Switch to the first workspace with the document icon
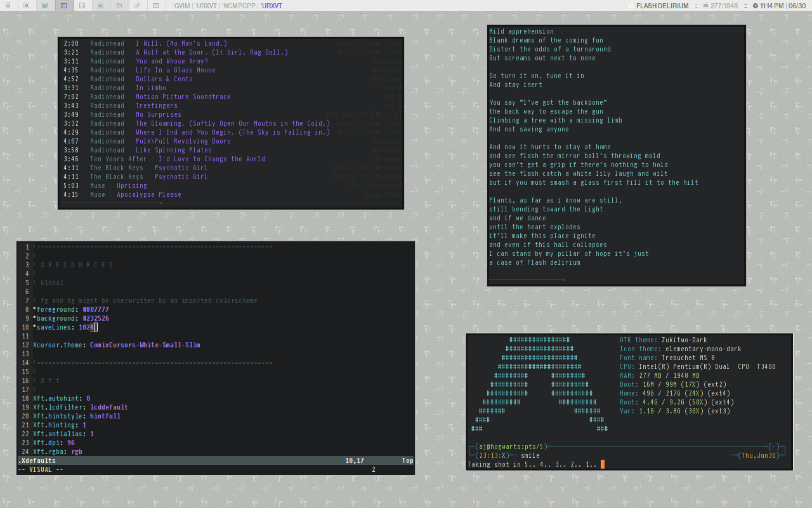The height and width of the screenshot is (508, 812). [x=8, y=6]
